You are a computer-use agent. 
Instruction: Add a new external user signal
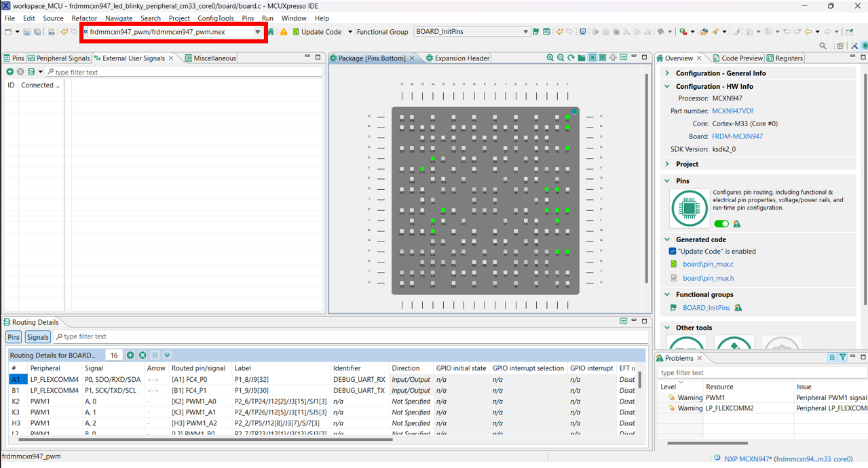pyautogui.click(x=10, y=72)
